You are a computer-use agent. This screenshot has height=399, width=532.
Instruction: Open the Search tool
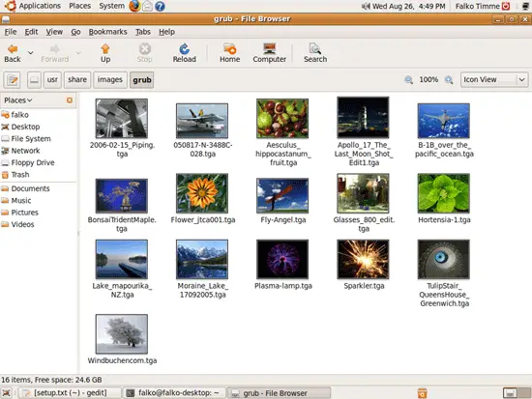[315, 53]
